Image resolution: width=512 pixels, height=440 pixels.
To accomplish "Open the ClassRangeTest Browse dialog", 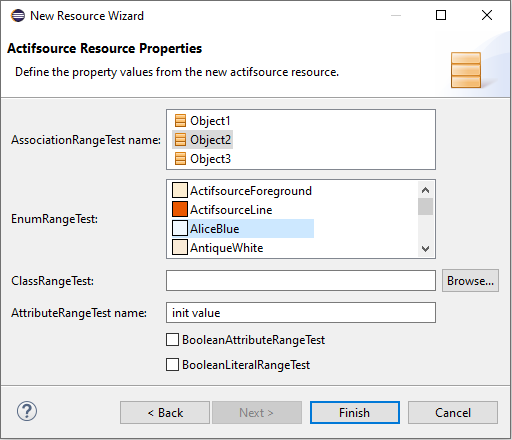I will 470,281.
